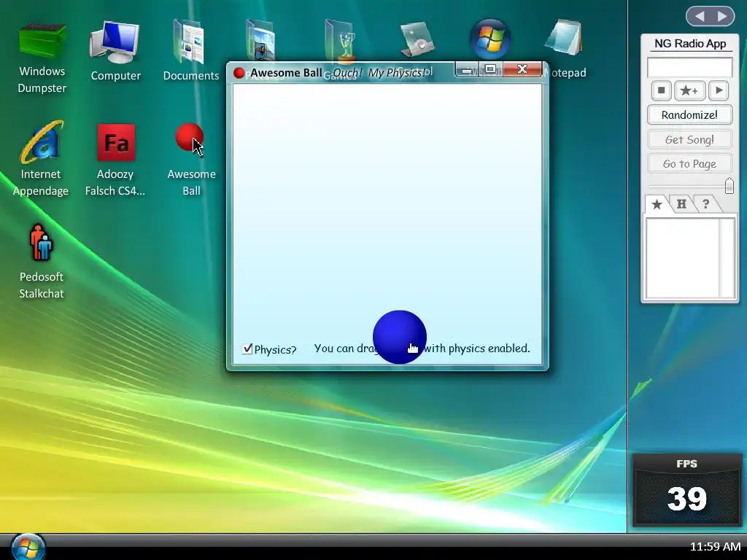This screenshot has width=747, height=560.
Task: Click the 11:59 AM taskbar clock
Action: [715, 546]
